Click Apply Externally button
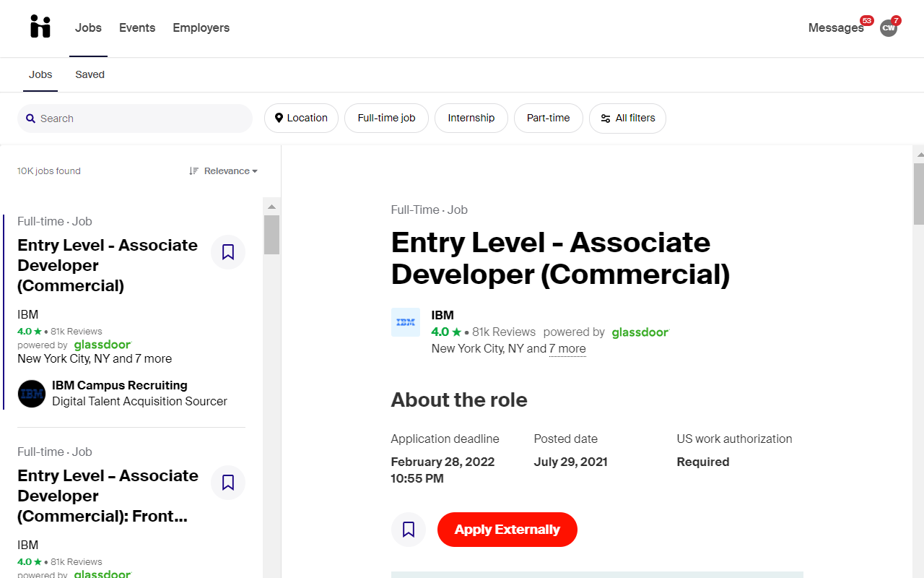The height and width of the screenshot is (578, 924). [x=507, y=530]
